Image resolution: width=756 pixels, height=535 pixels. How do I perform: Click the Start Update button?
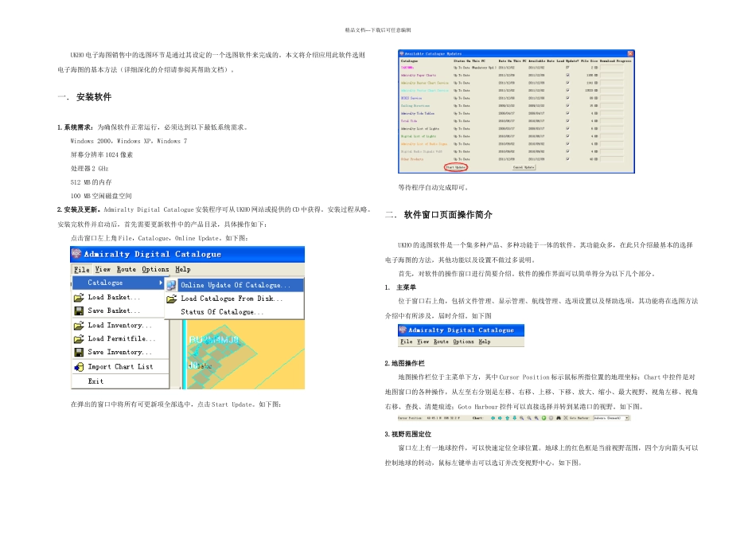pyautogui.click(x=456, y=167)
